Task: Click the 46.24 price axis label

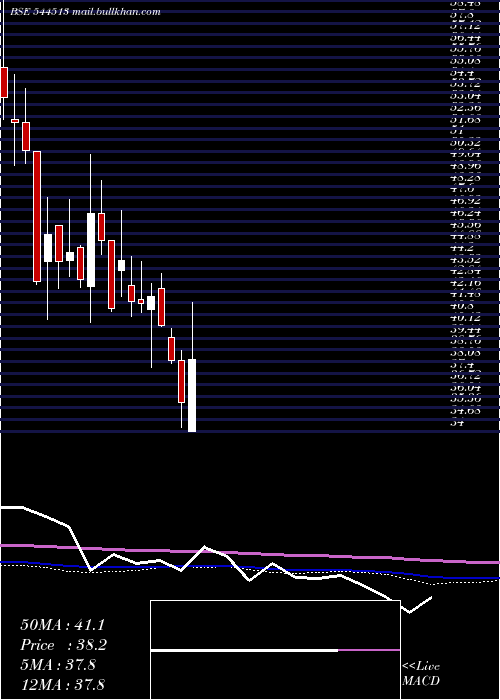Action: tap(466, 213)
